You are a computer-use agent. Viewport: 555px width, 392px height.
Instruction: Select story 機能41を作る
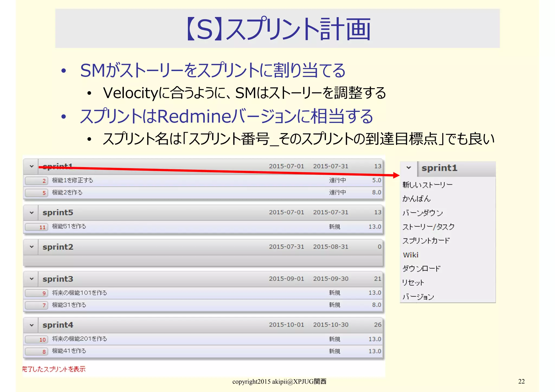coord(69,351)
